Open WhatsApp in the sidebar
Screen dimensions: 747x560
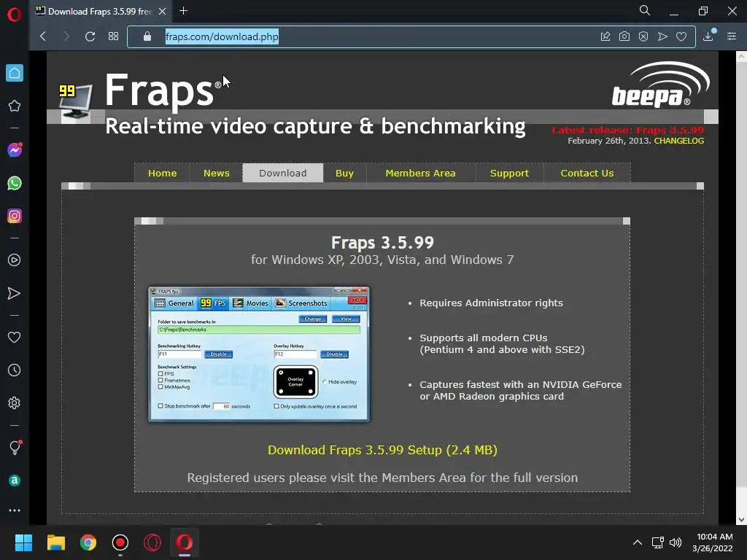(15, 183)
